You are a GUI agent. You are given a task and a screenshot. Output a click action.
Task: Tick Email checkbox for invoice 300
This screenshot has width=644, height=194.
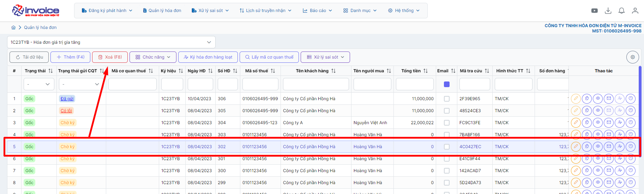coord(447,171)
